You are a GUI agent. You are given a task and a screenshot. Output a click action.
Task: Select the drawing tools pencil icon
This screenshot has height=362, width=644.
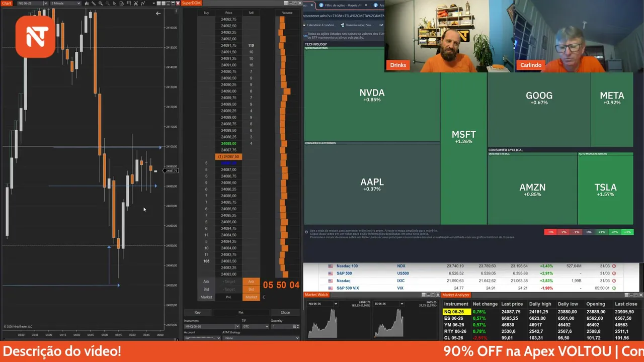pos(94,4)
